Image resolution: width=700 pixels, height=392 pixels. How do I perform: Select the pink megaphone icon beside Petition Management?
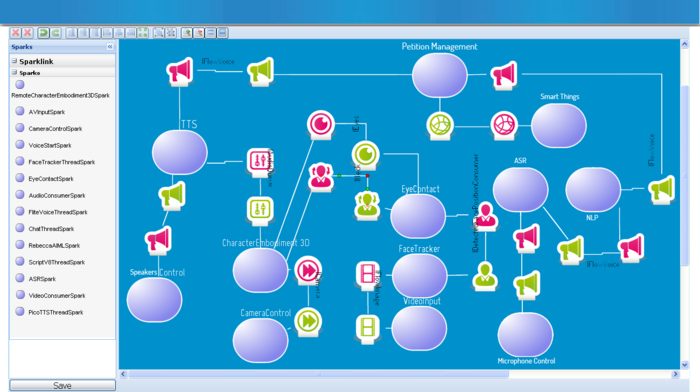point(504,75)
